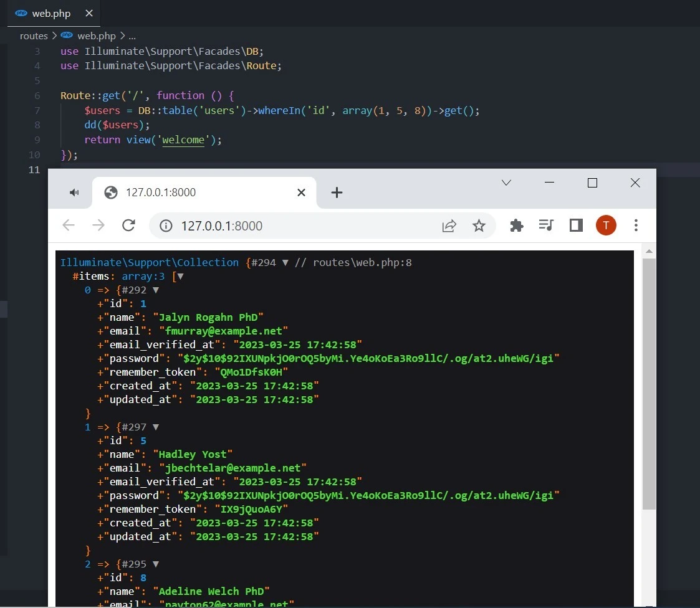
Task: Open the media control icon in toolbar
Action: 546,226
